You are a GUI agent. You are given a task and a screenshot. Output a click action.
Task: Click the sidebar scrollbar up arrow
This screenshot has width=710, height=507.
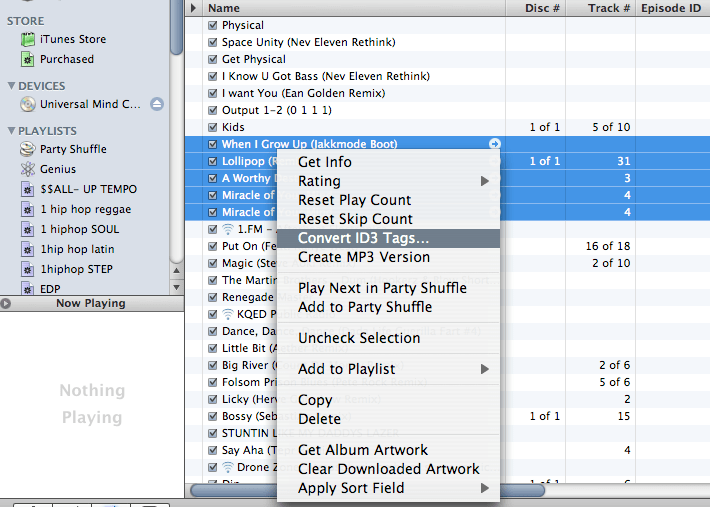tap(177, 271)
